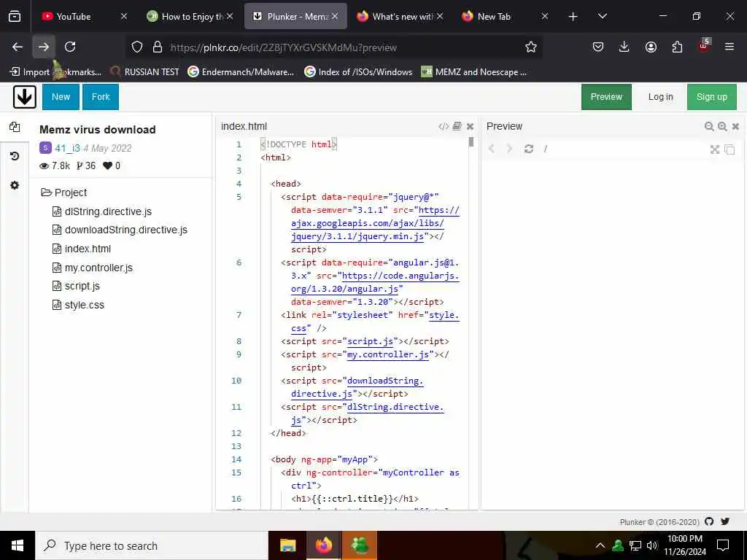Show site security padlock info
This screenshot has width=747, height=560.
click(x=158, y=47)
